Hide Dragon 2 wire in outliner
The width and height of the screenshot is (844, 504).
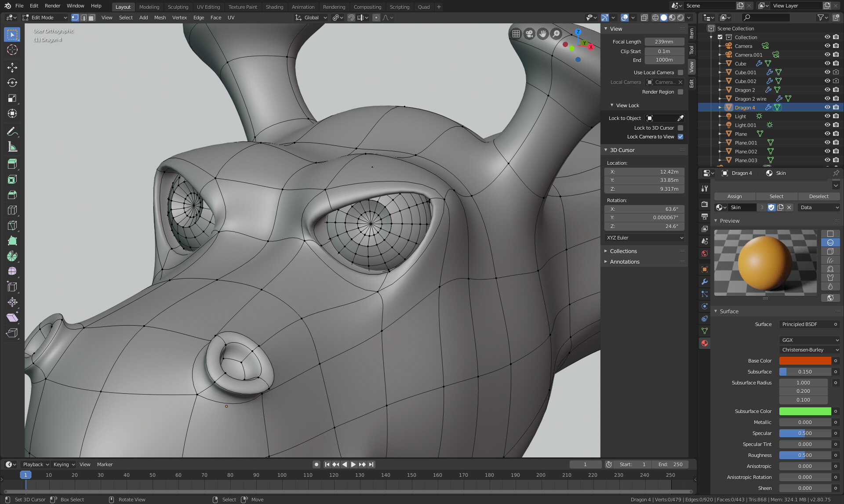(x=827, y=99)
